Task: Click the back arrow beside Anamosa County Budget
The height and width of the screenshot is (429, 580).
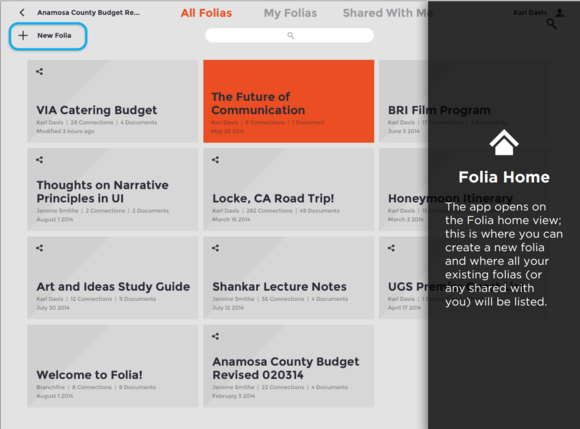Action: (x=22, y=13)
